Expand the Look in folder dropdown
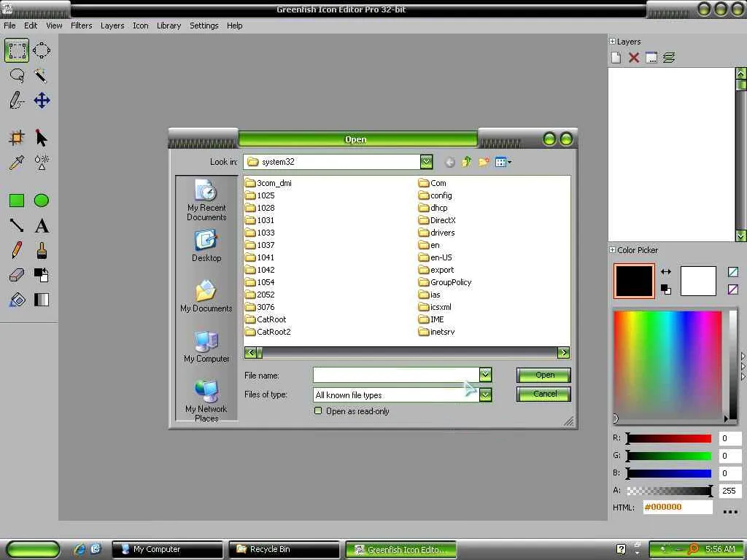747x560 pixels. click(426, 162)
